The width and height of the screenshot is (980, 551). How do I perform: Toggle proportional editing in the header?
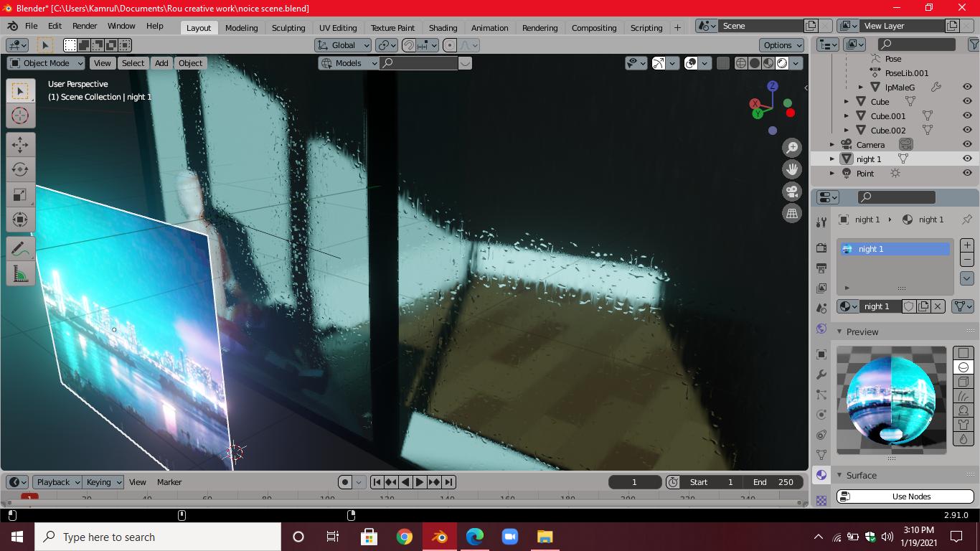point(450,45)
